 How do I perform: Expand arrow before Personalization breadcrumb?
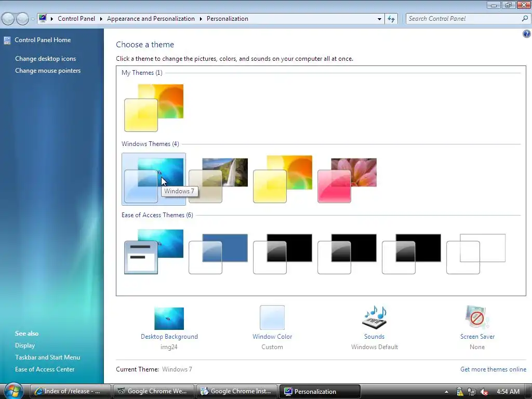[x=201, y=19]
